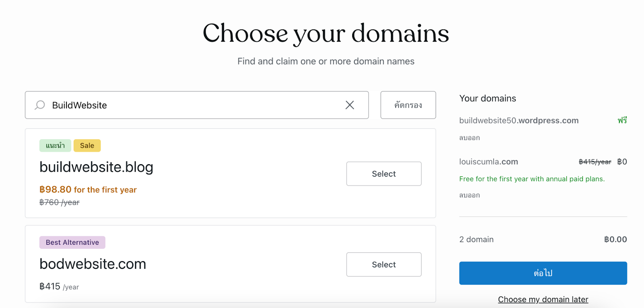Open the คัดกรอง filter options

click(x=408, y=105)
